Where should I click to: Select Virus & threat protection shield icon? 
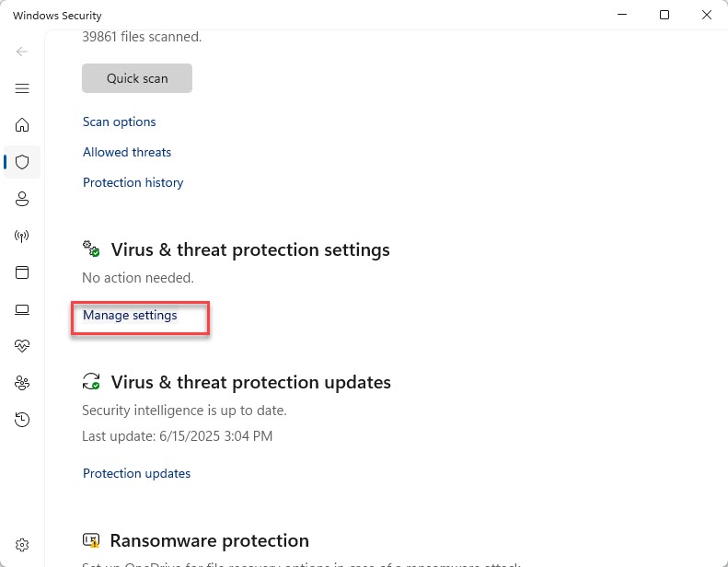coord(22,162)
